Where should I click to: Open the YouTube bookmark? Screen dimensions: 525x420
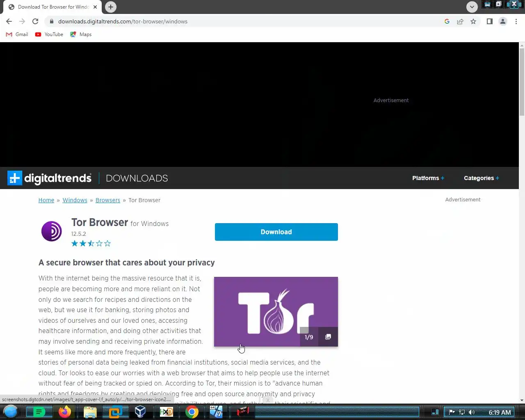point(49,34)
